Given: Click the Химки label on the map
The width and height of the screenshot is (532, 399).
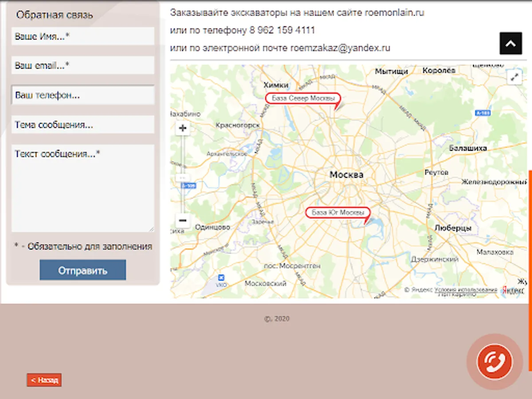Looking at the screenshot, I should coord(276,85).
